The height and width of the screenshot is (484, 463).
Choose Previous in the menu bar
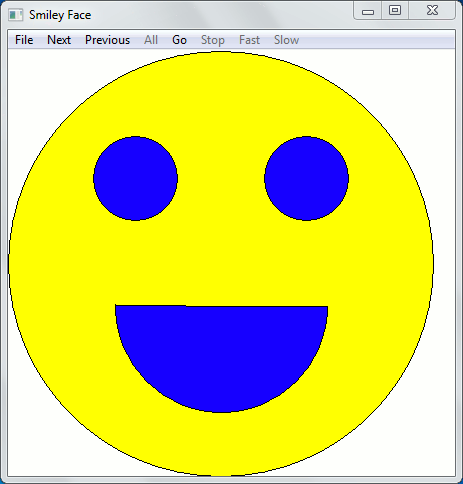[x=107, y=40]
